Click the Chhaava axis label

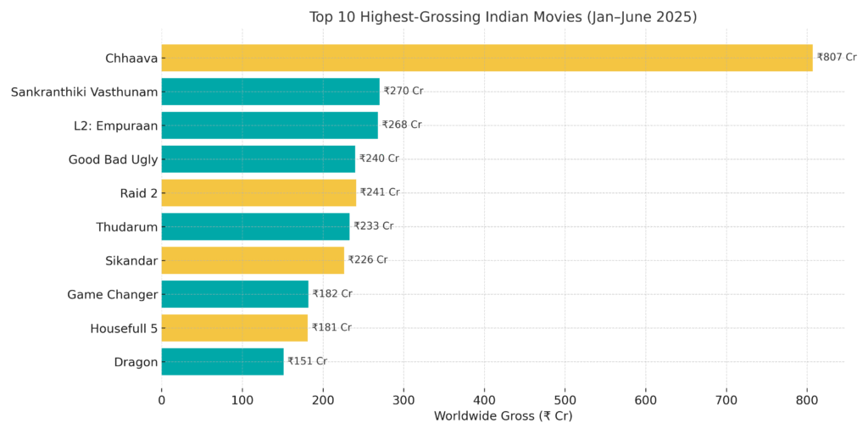131,58
